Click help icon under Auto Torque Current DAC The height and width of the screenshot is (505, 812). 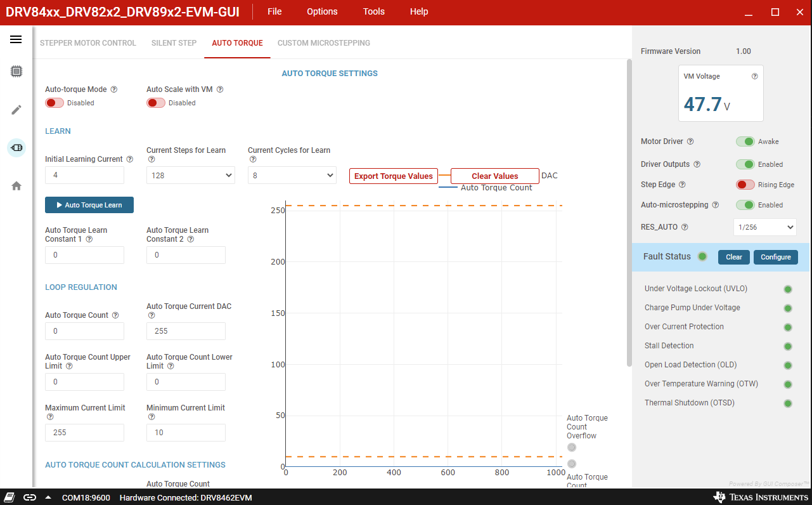(x=151, y=315)
